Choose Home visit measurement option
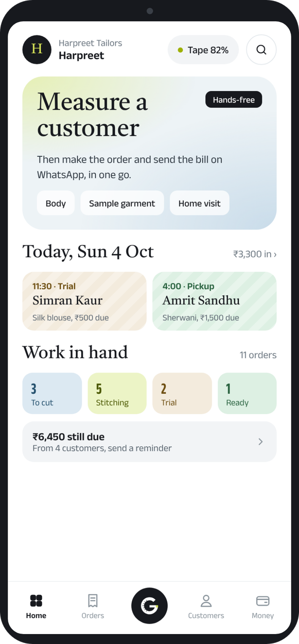Image resolution: width=299 pixels, height=644 pixels. point(200,203)
